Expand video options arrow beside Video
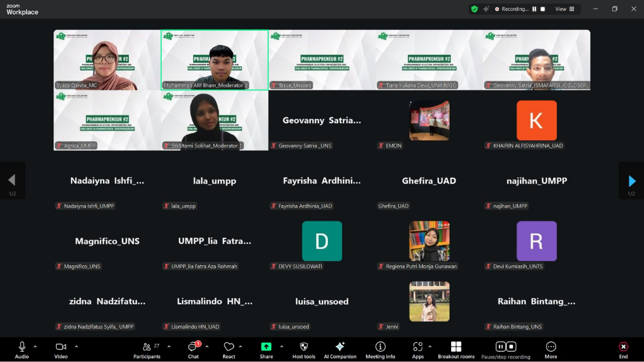 click(76, 346)
